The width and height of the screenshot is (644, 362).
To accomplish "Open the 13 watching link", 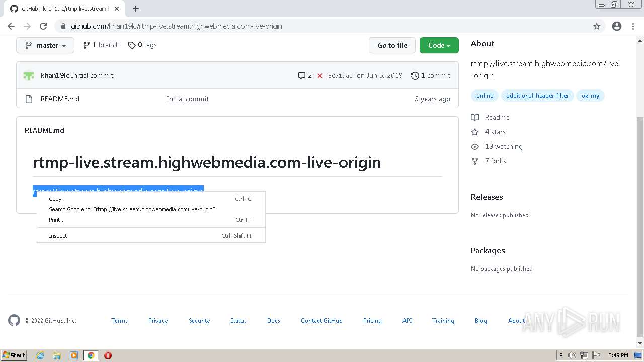I will pos(497,146).
